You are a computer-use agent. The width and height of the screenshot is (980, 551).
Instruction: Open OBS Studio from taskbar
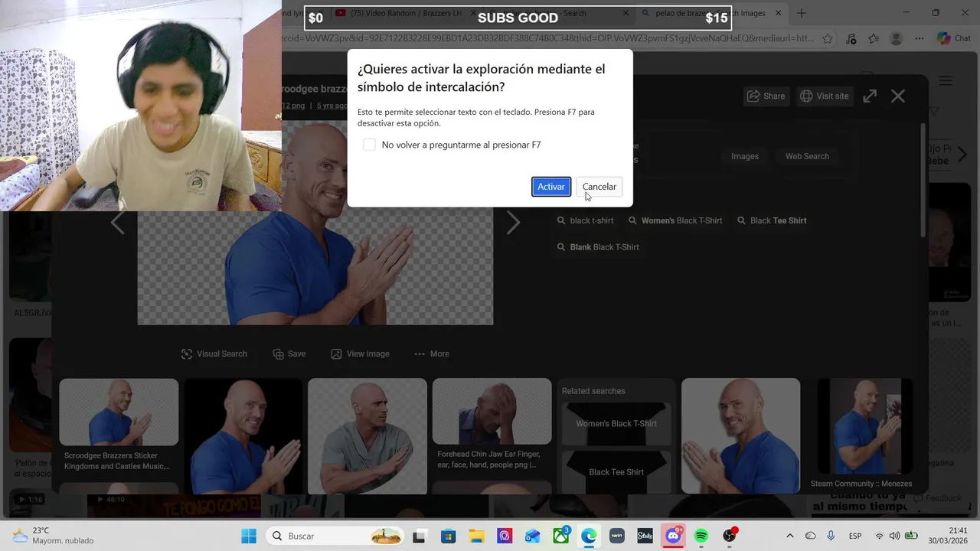(730, 536)
